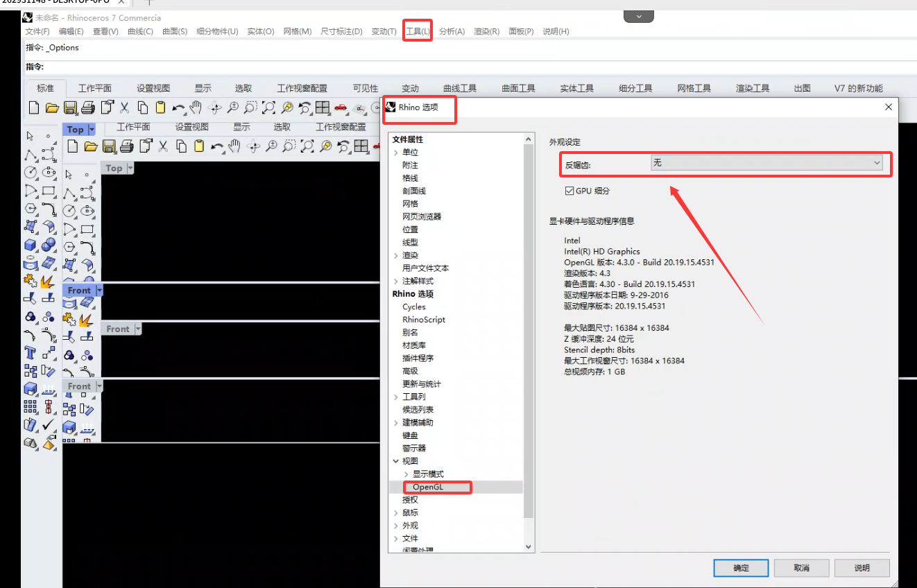Switch to the 曲线工具 tab
The image size is (917, 588).
coord(460,88)
